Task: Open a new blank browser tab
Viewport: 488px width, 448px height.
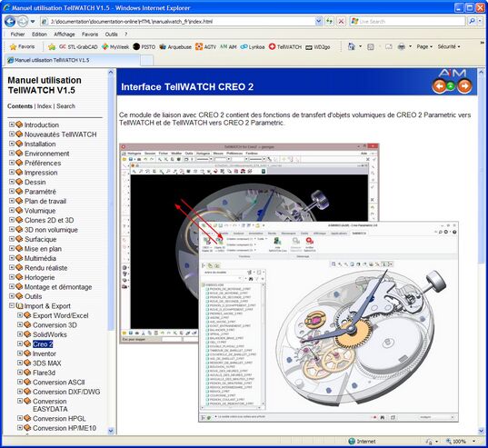Action: (x=147, y=60)
